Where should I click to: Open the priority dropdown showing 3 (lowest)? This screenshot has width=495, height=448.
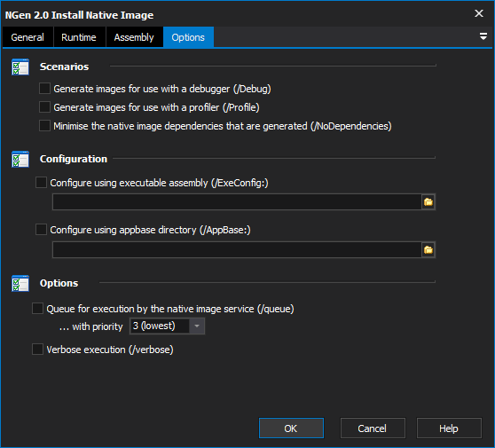[x=167, y=326]
